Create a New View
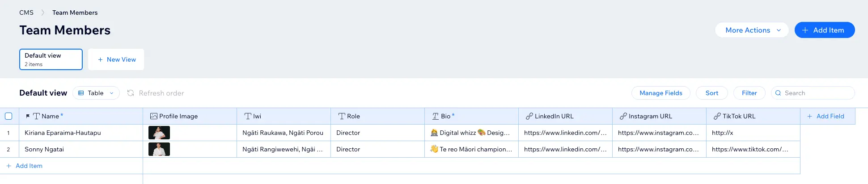 pos(116,59)
